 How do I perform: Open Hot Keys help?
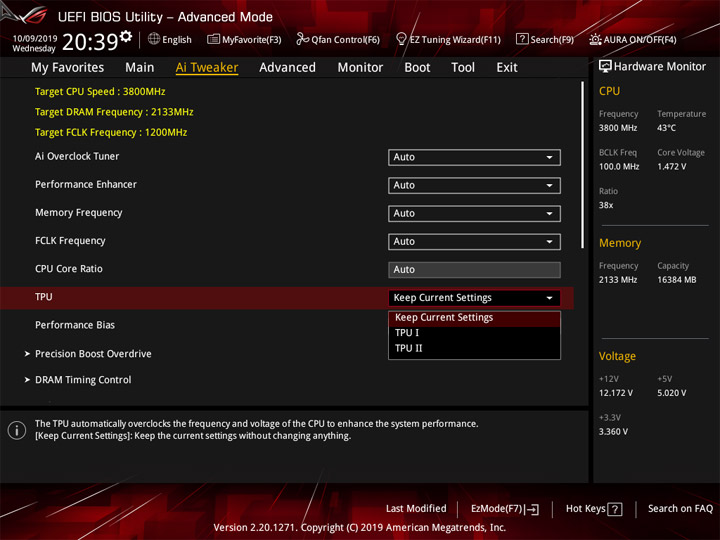(x=594, y=509)
